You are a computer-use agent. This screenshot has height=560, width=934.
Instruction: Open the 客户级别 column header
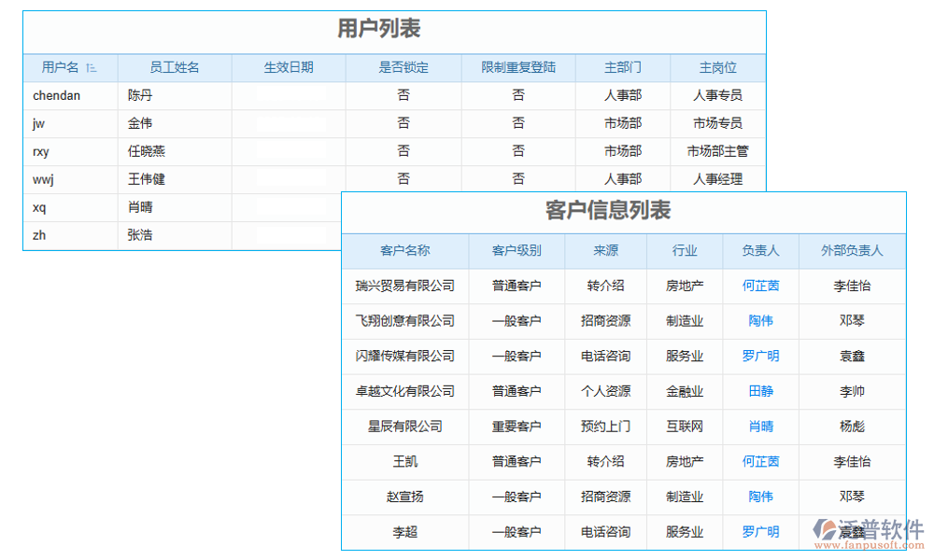517,252
